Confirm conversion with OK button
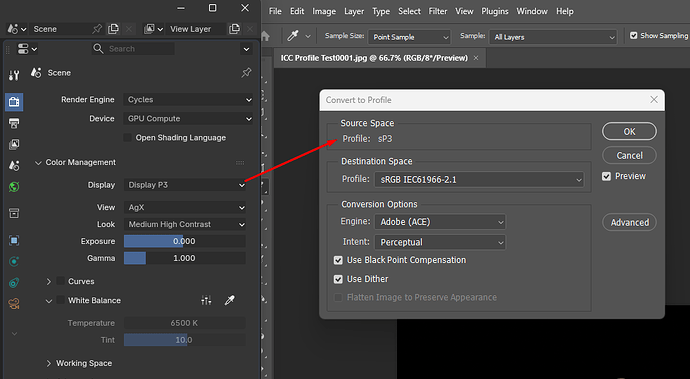Screen dimensions: 690x379 pyautogui.click(x=629, y=132)
